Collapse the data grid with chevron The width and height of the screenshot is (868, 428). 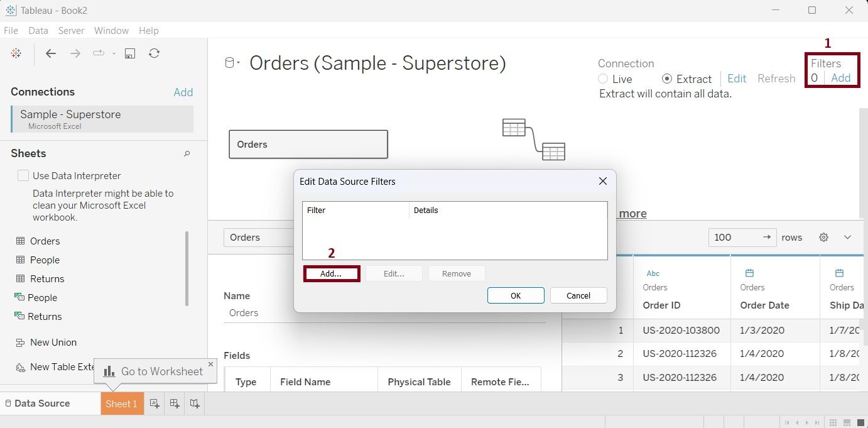(847, 237)
